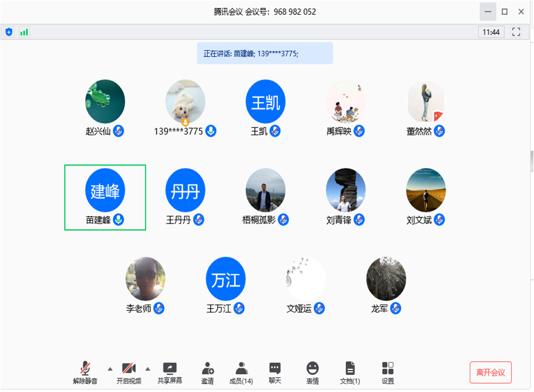This screenshot has height=392, width=534.
Task: Select 董然然's avatar with flag
Action: click(426, 101)
